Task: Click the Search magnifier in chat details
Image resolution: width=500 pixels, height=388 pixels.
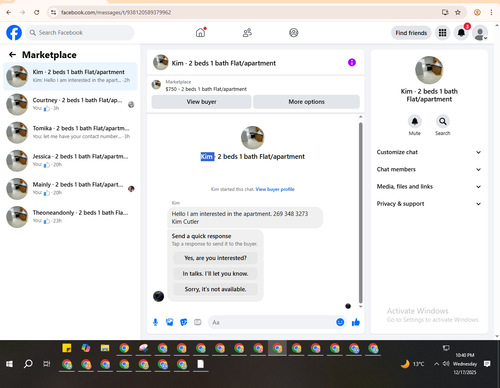Action: pos(443,121)
